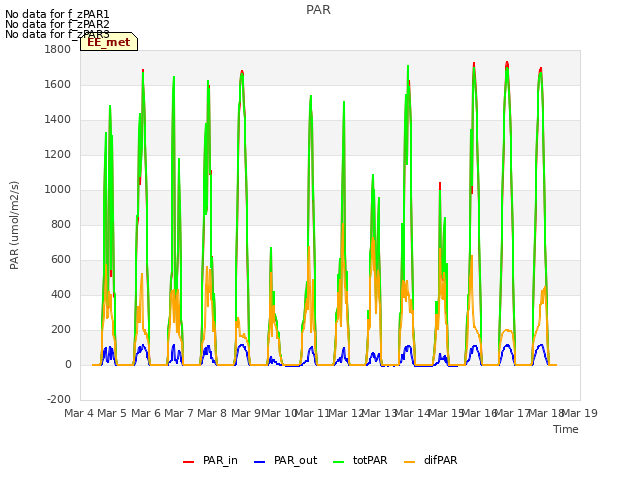The image size is (640, 480).
Task: Click the totPAR legend entry
Action: pyautogui.click(x=360, y=460)
